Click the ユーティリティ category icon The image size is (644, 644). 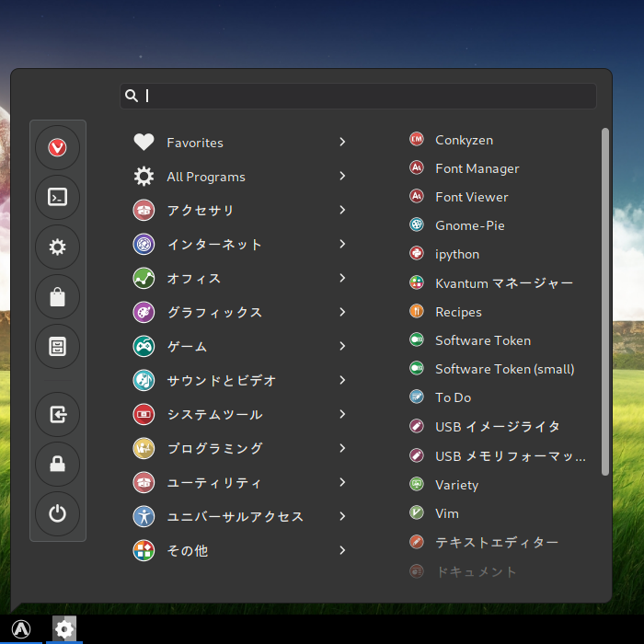point(144,483)
